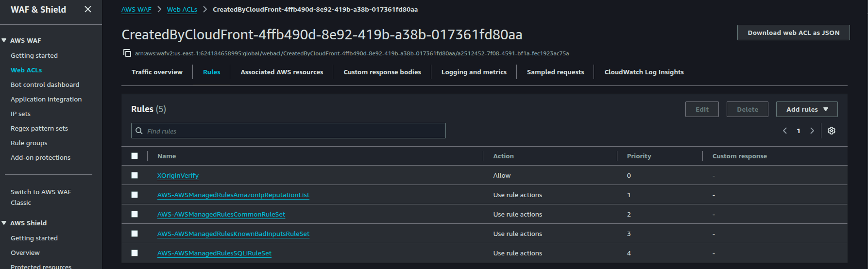Screen dimensions: 868x269
Task: Sort rules by the Priority column
Action: pos(639,156)
